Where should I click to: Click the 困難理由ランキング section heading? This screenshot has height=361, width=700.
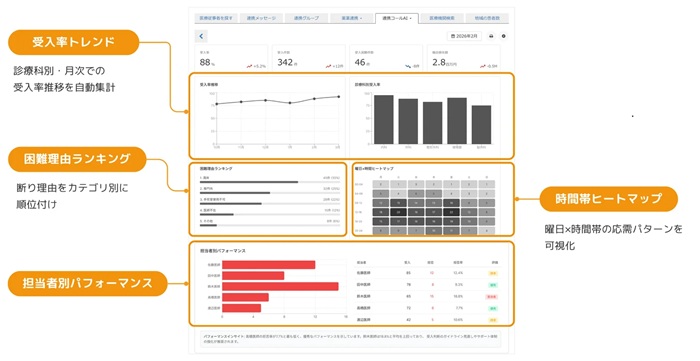point(216,169)
